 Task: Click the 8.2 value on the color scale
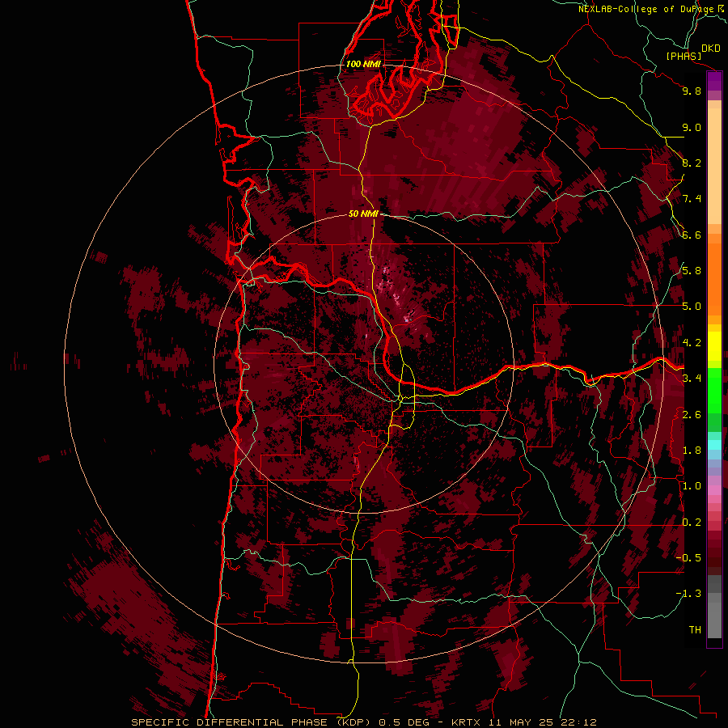(x=692, y=163)
